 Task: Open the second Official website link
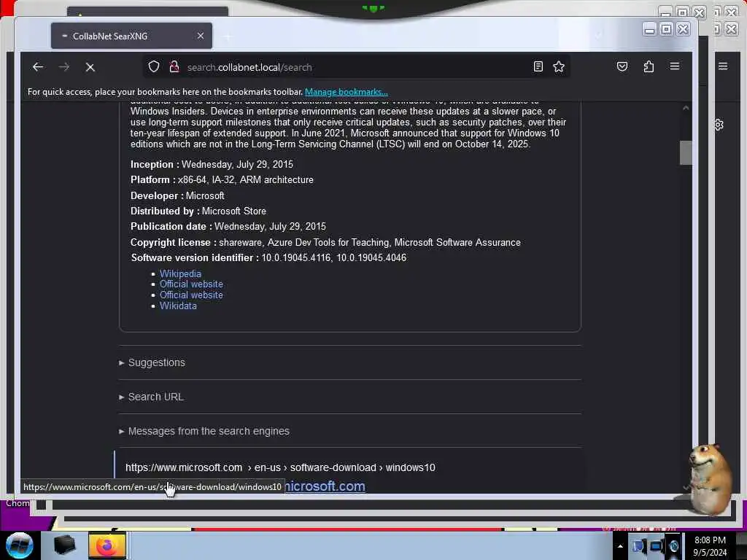[191, 295]
